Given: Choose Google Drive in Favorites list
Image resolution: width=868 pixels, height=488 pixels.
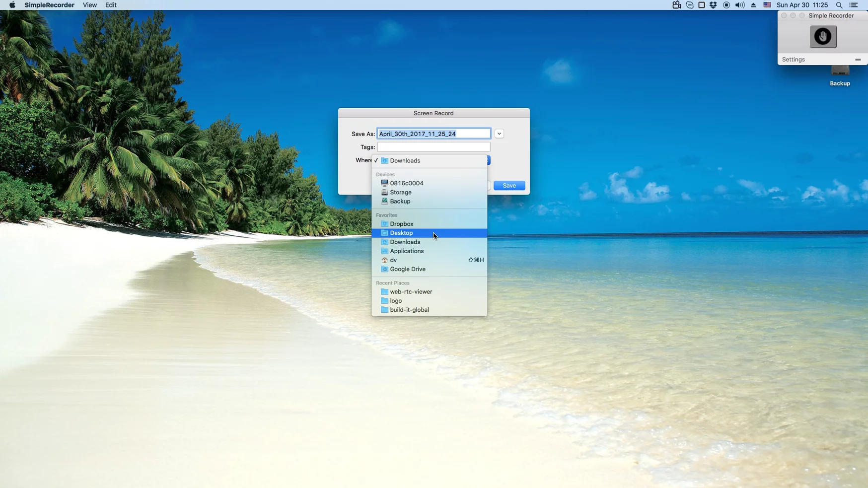Looking at the screenshot, I should [430, 269].
